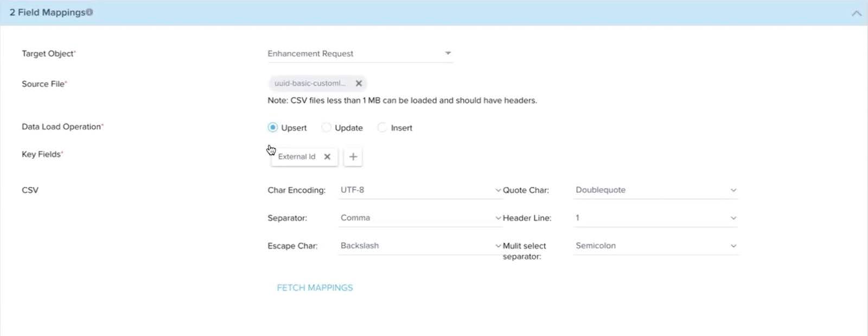Screen dimensions: 868x336
Task: Select the Upsert radio option
Action: pyautogui.click(x=272, y=128)
